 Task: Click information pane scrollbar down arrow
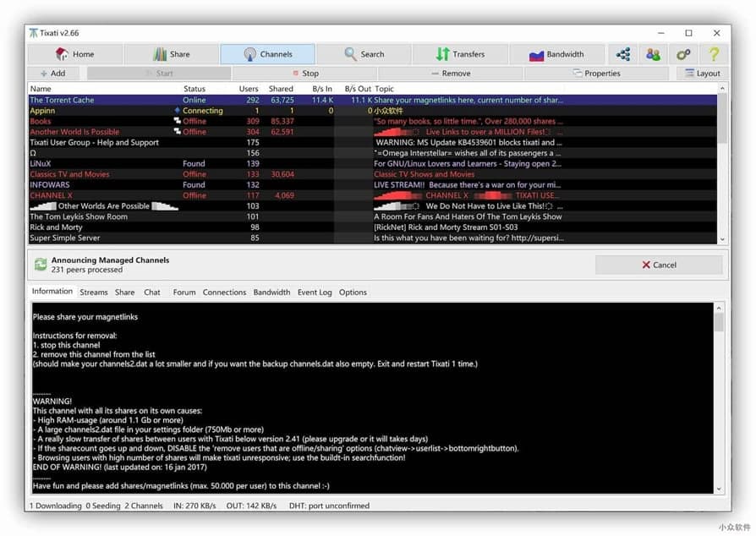click(719, 489)
